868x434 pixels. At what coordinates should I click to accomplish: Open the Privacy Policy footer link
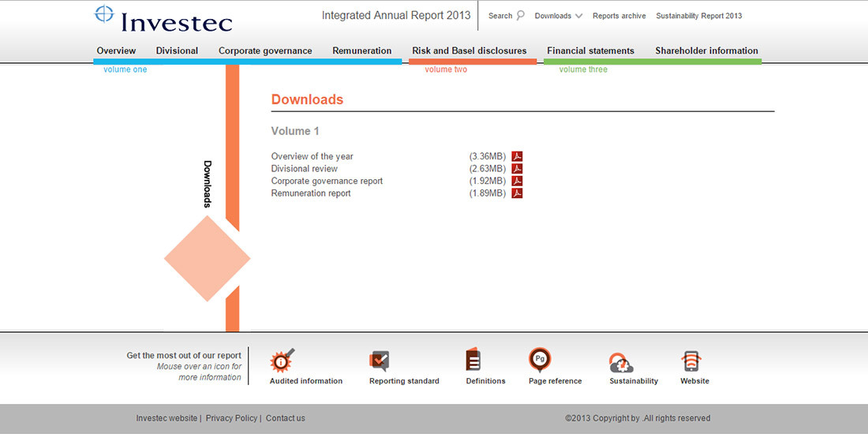231,418
